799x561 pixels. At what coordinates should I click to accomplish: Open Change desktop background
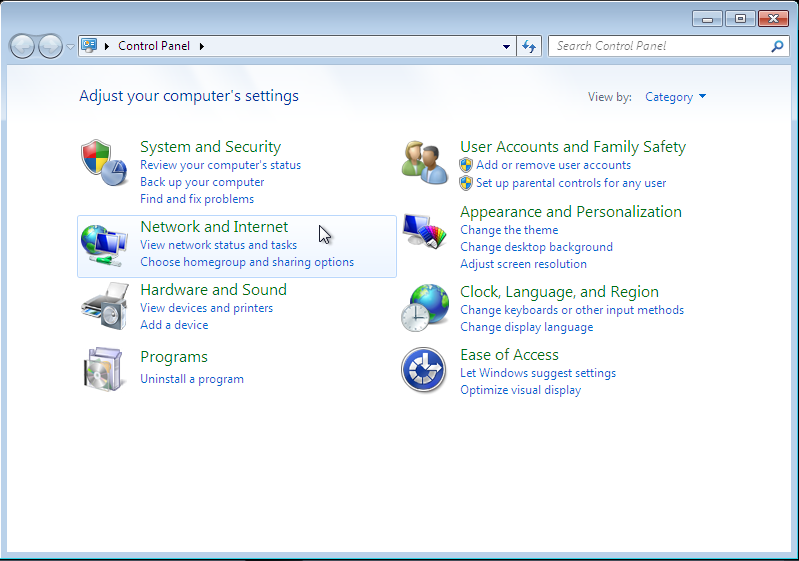pos(537,247)
